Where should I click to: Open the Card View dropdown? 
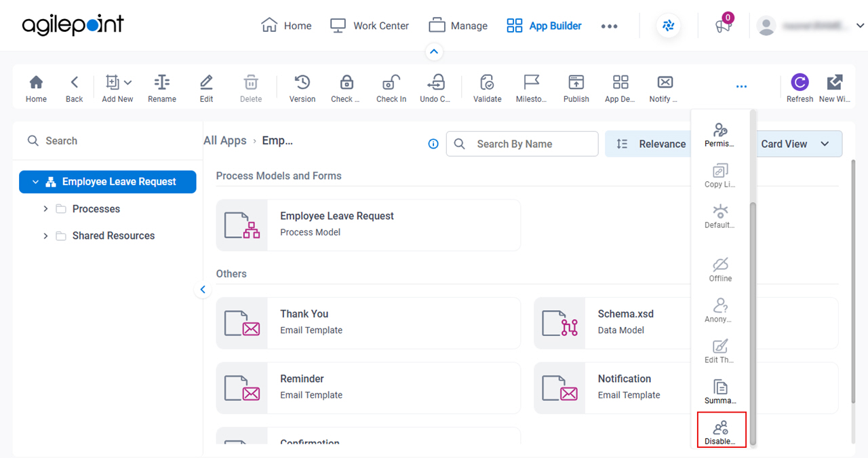coord(798,144)
